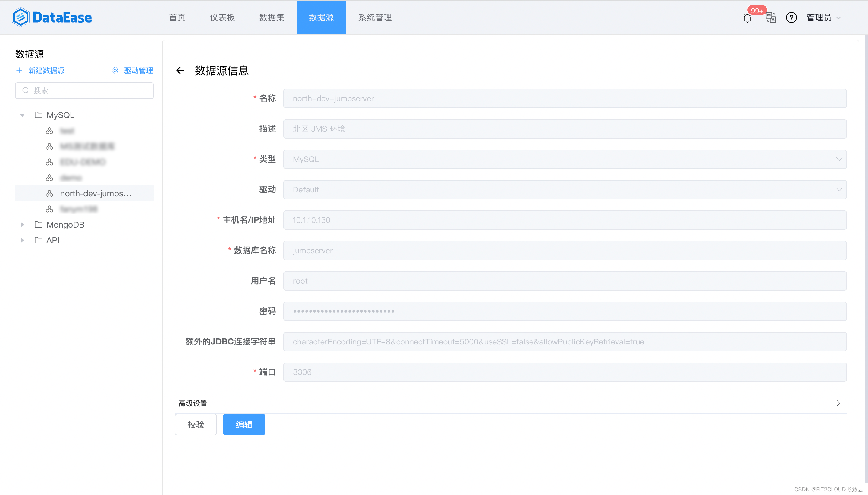The width and height of the screenshot is (868, 495).
Task: Open the language switch icon
Action: coord(771,18)
